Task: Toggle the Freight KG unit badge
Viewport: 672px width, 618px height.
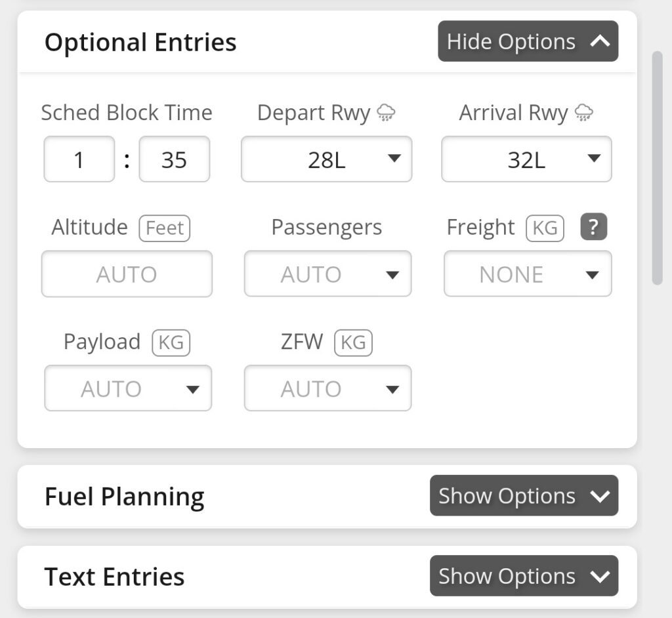Action: point(545,228)
